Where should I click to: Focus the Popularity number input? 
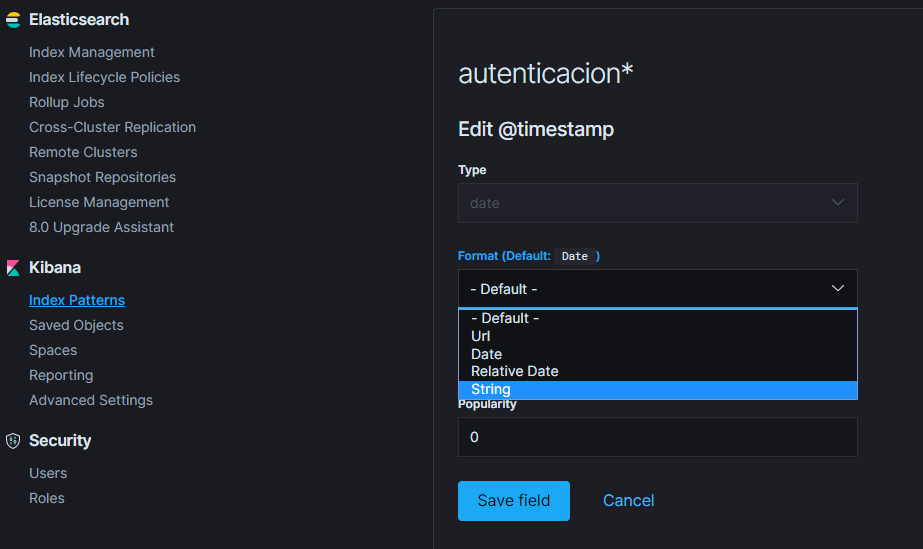click(657, 437)
